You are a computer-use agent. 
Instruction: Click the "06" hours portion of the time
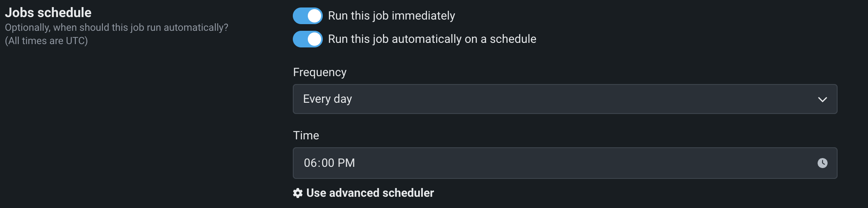310,163
